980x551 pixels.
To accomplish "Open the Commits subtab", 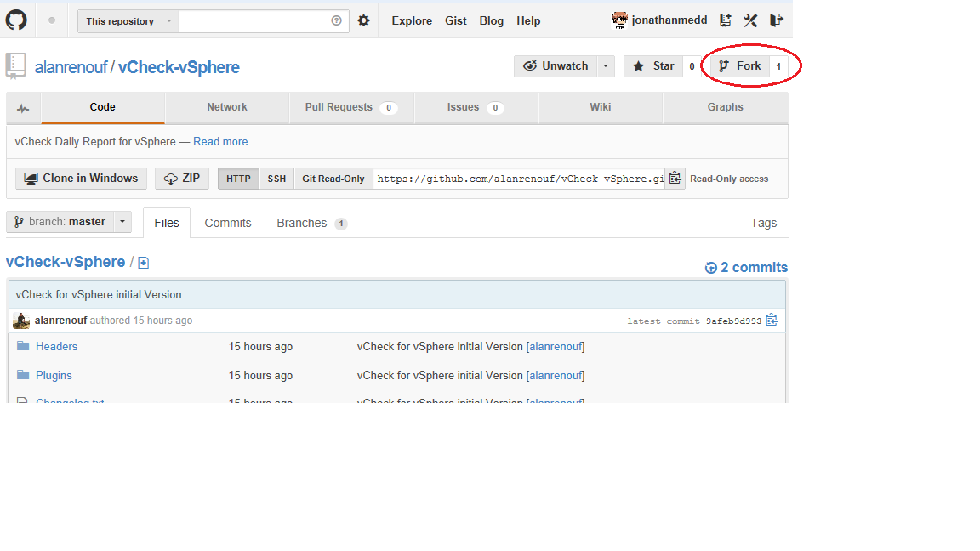I will [x=227, y=223].
